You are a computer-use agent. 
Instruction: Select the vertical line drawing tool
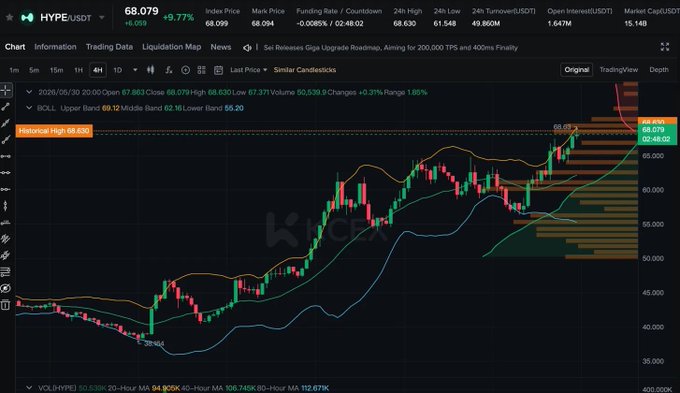point(5,206)
